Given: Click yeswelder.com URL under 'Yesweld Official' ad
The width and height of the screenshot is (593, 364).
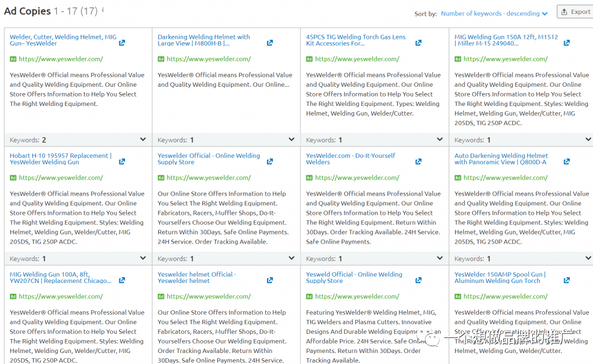Looking at the screenshot, I should (357, 296).
